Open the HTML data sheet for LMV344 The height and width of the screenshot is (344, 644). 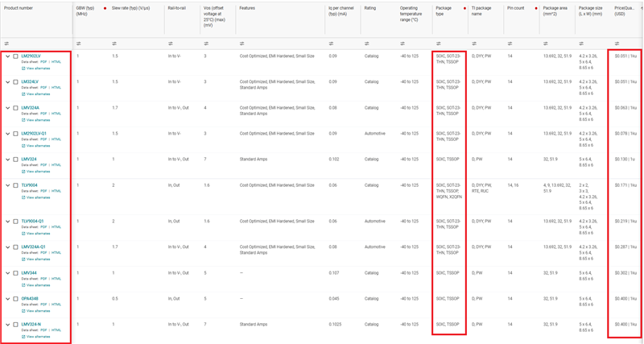56,279
